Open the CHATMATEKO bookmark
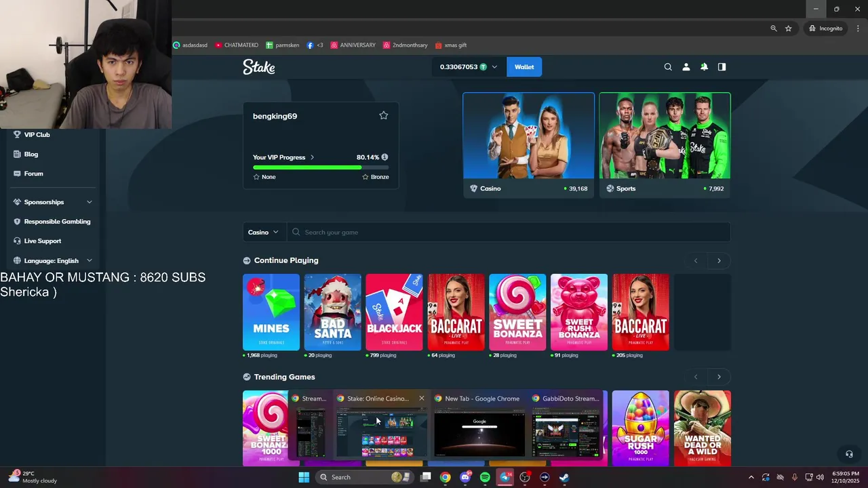This screenshot has width=868, height=488. coord(237,45)
